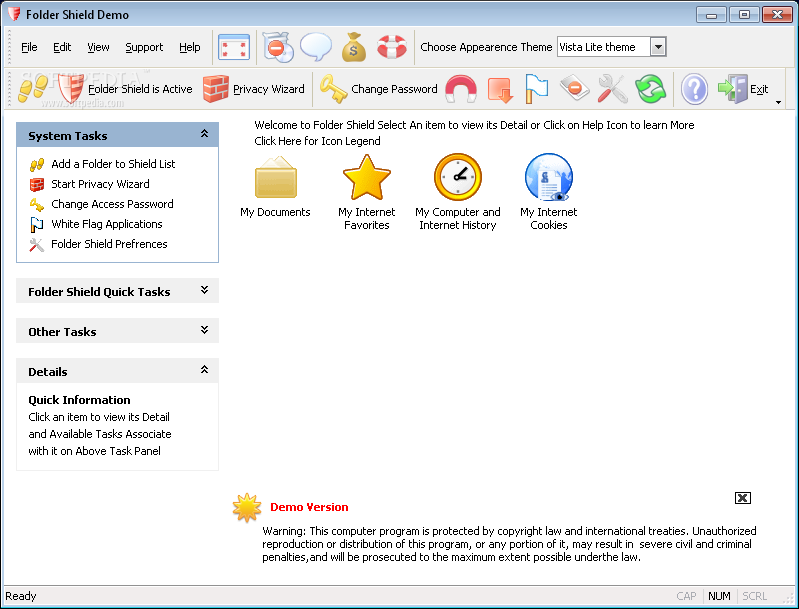Screen dimensions: 799x609
Task: Click Change Password toolbar button
Action: point(379,89)
